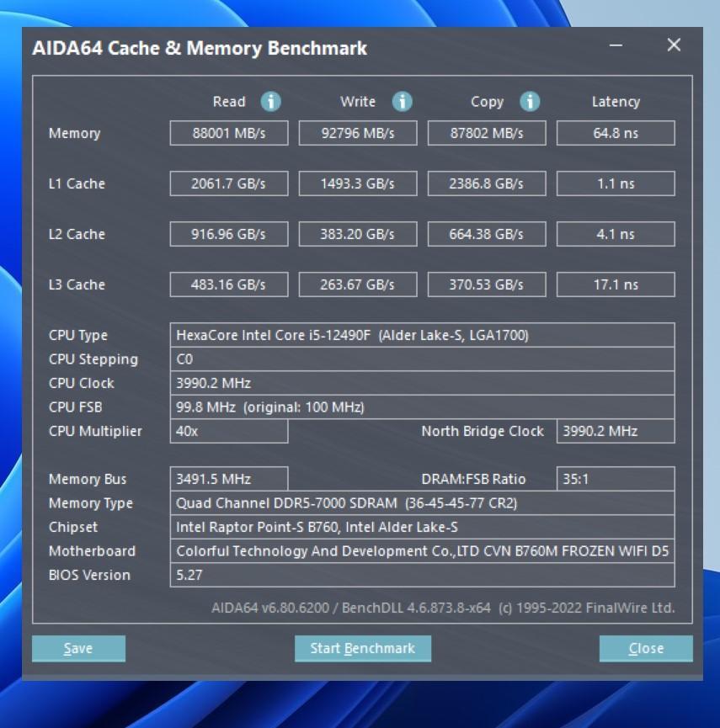720x728 pixels.
Task: Select the Memory Write value 92796 MB/s
Action: click(x=358, y=133)
